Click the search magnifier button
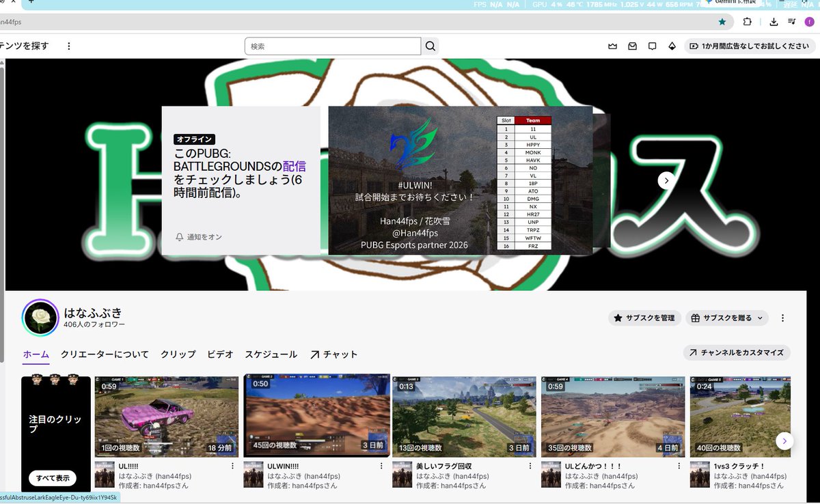 (x=430, y=46)
